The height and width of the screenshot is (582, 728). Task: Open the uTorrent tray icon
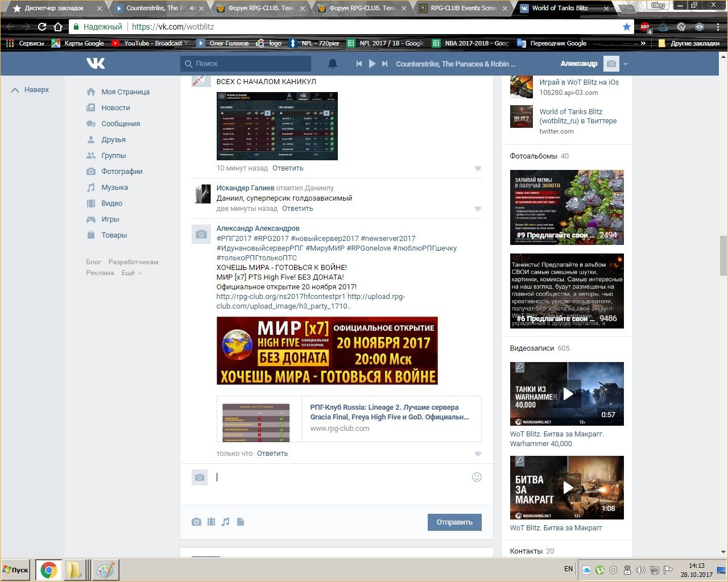(x=599, y=570)
